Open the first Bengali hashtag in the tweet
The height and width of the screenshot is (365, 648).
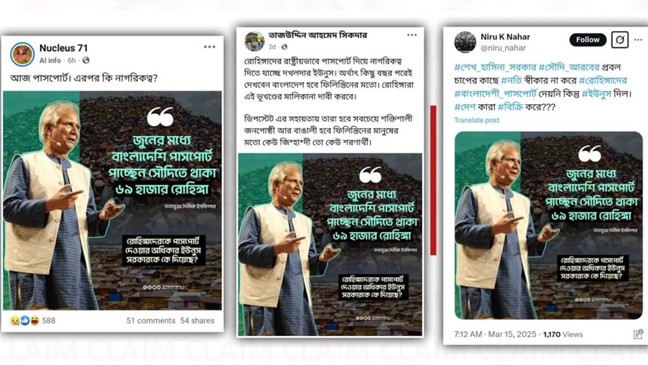[495, 67]
